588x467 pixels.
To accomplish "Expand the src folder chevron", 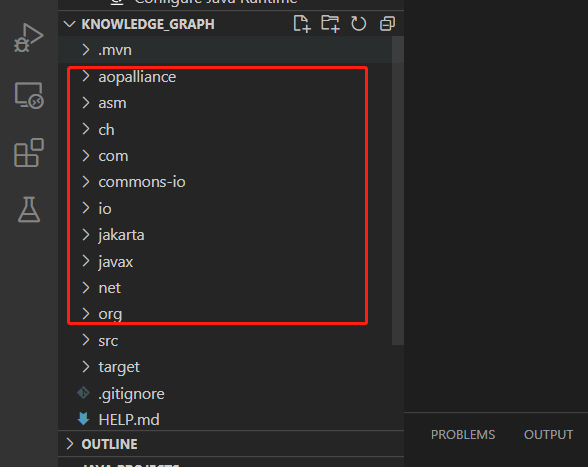I will click(x=86, y=340).
